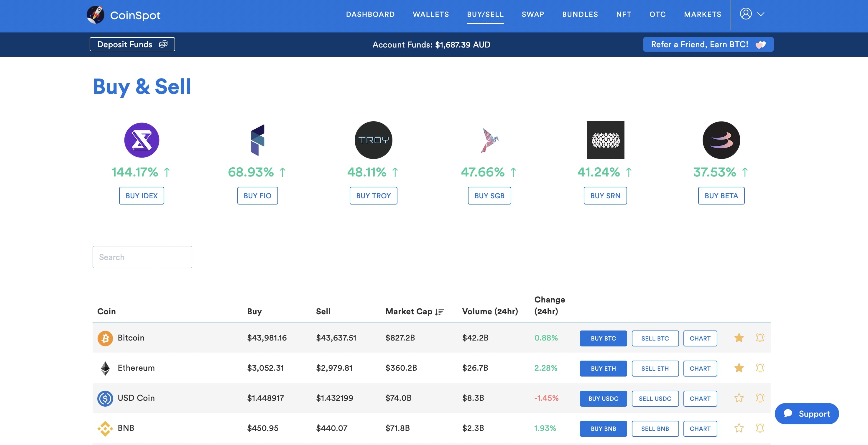Open the Bitcoin CHART button
Screen dimensions: 868x445
700,338
